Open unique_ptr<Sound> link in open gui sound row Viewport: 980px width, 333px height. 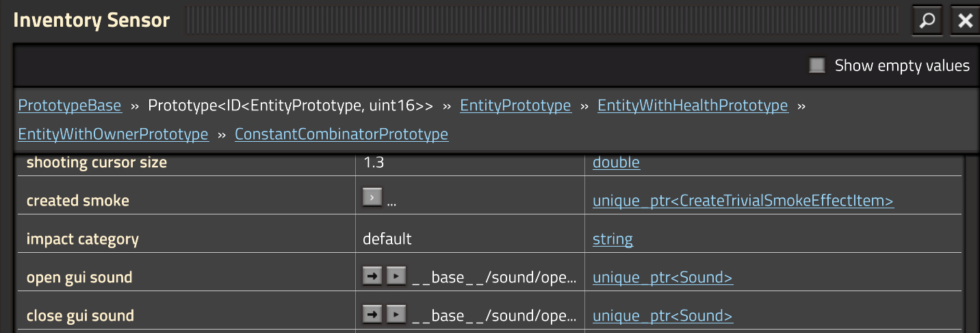[662, 277]
